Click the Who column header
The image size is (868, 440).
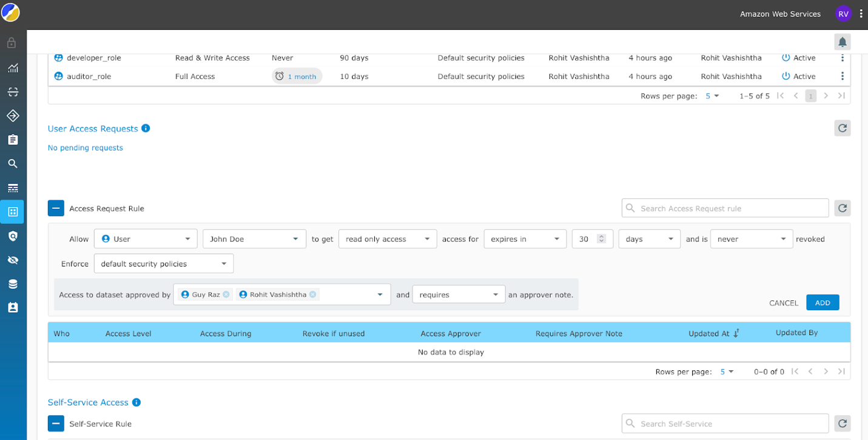point(62,333)
